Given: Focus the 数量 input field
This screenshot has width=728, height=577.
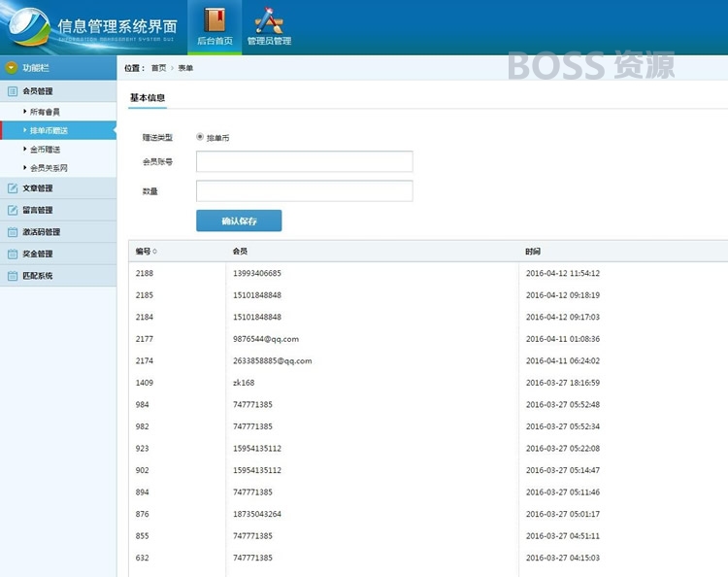Looking at the screenshot, I should 304,191.
